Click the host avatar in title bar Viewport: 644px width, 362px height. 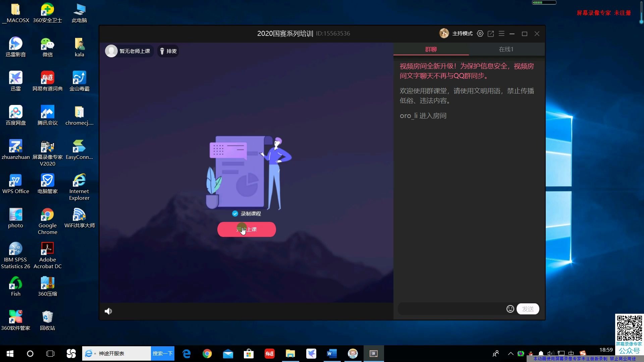tap(444, 34)
